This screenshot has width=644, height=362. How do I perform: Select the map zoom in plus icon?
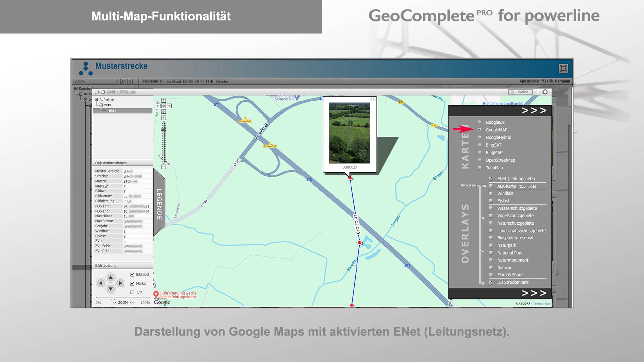pyautogui.click(x=164, y=118)
